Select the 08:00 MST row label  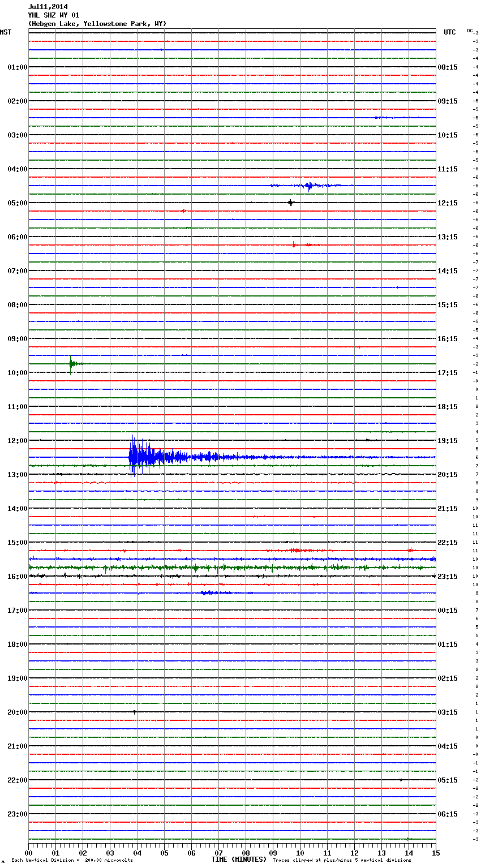[x=17, y=305]
